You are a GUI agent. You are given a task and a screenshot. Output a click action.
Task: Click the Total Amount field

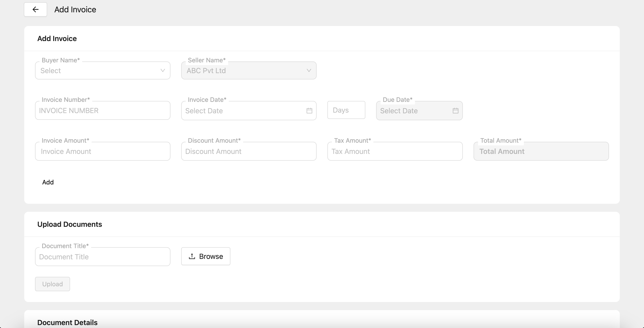[541, 151]
